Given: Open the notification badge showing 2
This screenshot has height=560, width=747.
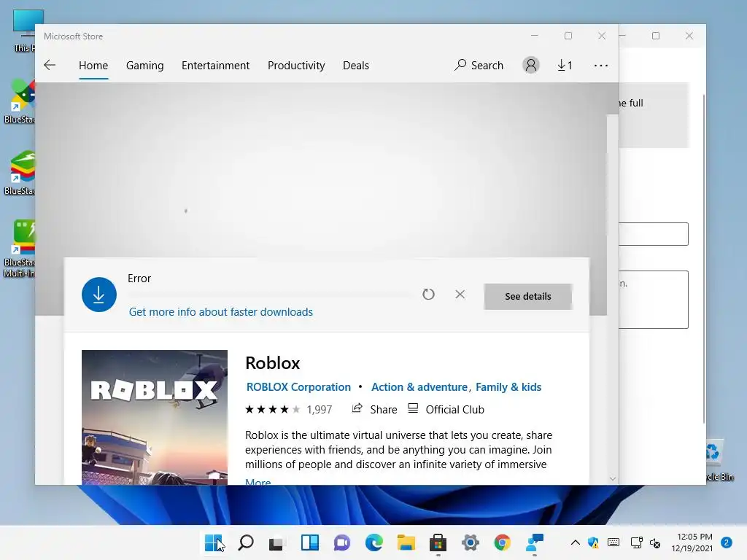Looking at the screenshot, I should tap(727, 542).
